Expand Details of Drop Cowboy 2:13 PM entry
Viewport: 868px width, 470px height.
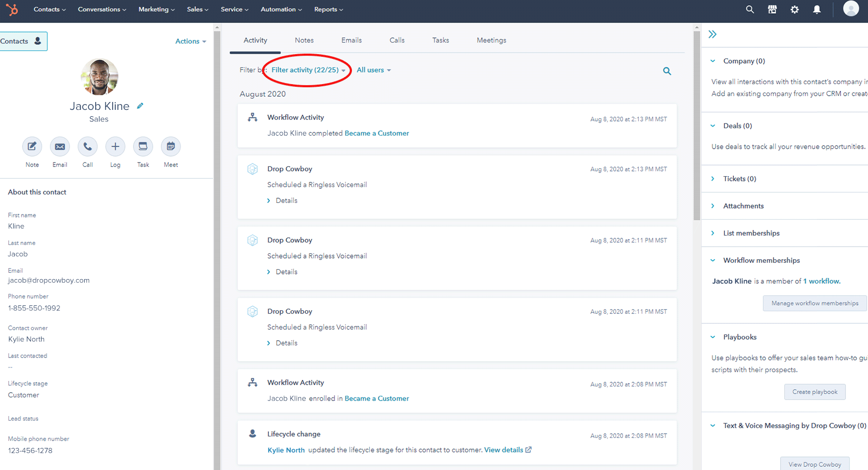(x=282, y=200)
